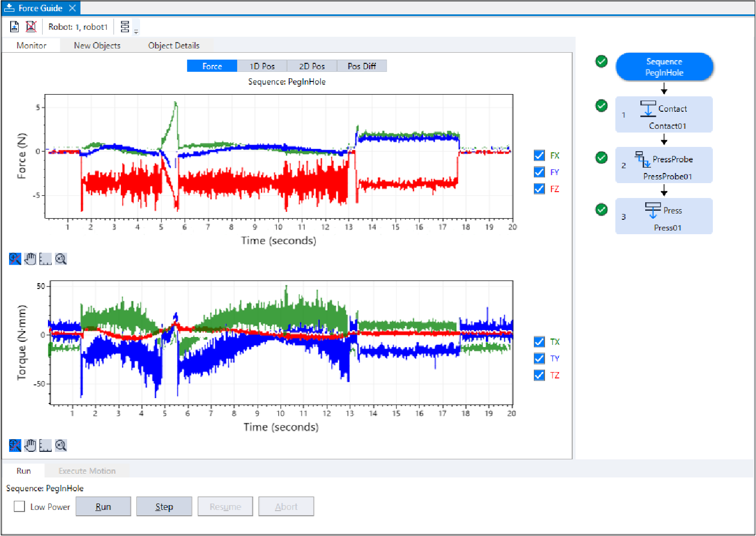Viewport: 756px width, 536px height.
Task: Activate pan hand tool under Force graph
Action: point(30,259)
